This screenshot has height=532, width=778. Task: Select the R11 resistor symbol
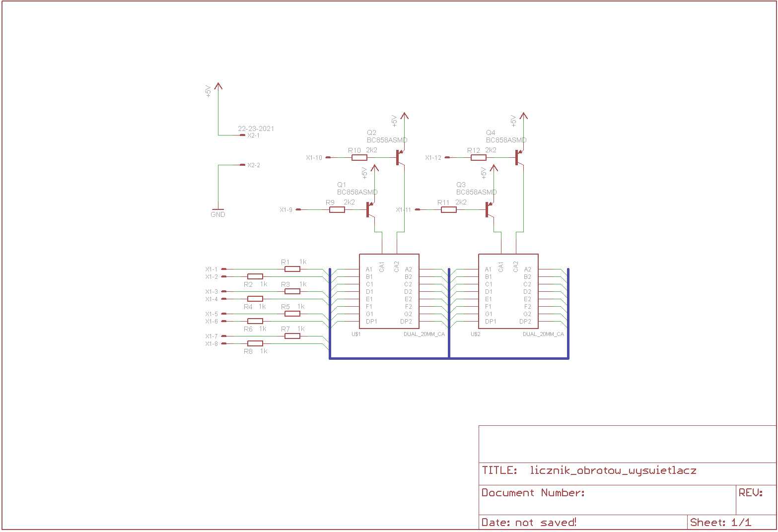click(x=449, y=209)
